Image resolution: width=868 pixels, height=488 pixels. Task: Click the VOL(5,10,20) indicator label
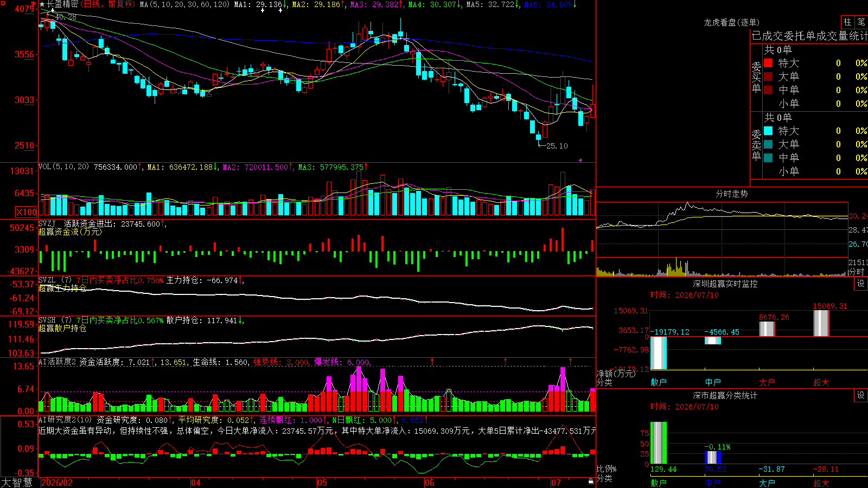63,166
